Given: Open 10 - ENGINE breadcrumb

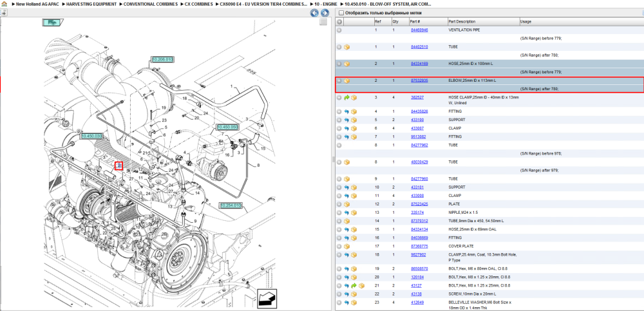Looking at the screenshot, I should pos(326,4).
